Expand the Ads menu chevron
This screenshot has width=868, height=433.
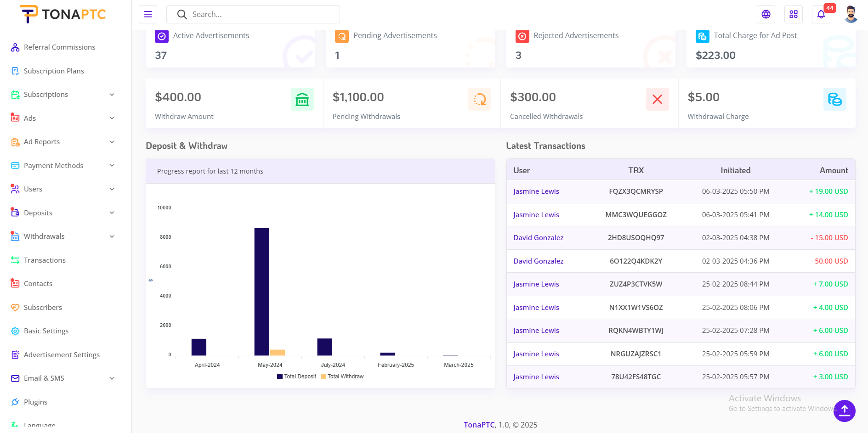[112, 118]
